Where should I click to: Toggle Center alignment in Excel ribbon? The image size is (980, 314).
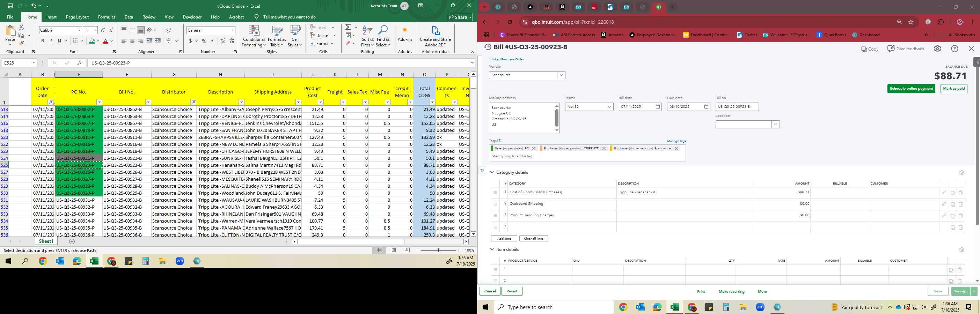[x=132, y=41]
